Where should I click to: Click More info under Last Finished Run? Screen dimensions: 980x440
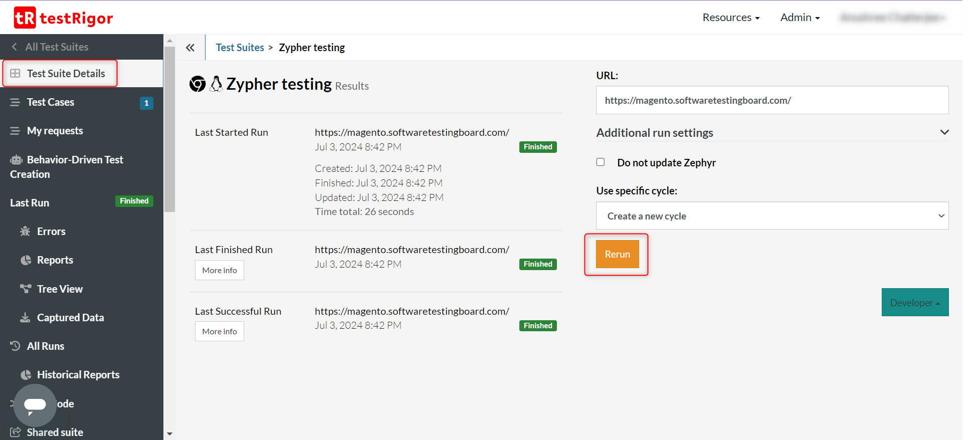[220, 270]
